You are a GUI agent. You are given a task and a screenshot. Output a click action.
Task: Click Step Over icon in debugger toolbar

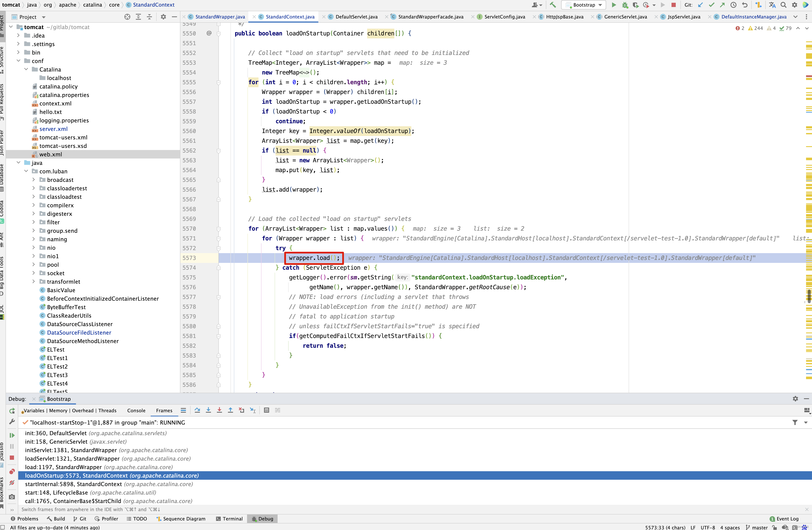pyautogui.click(x=197, y=410)
